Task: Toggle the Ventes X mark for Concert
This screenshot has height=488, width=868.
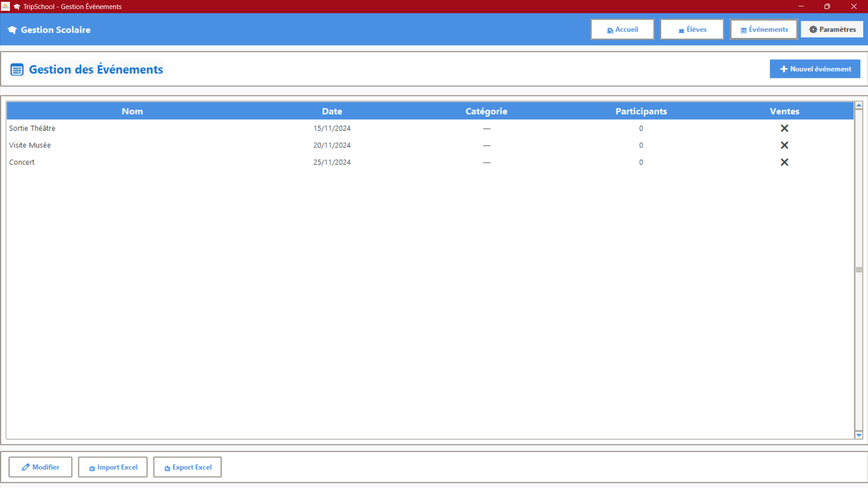Action: pyautogui.click(x=784, y=162)
